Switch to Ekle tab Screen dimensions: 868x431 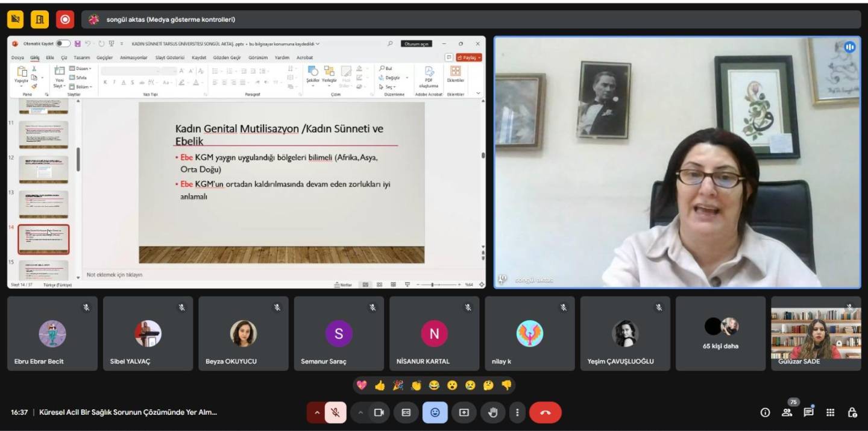click(50, 57)
